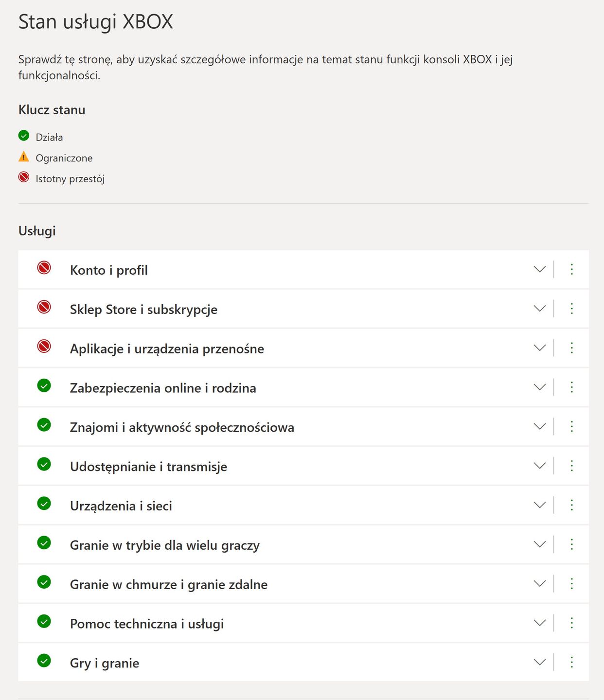The width and height of the screenshot is (604, 700).
Task: Click the green check icon for Zabezpieczenia online i rodzina
Action: pos(44,386)
